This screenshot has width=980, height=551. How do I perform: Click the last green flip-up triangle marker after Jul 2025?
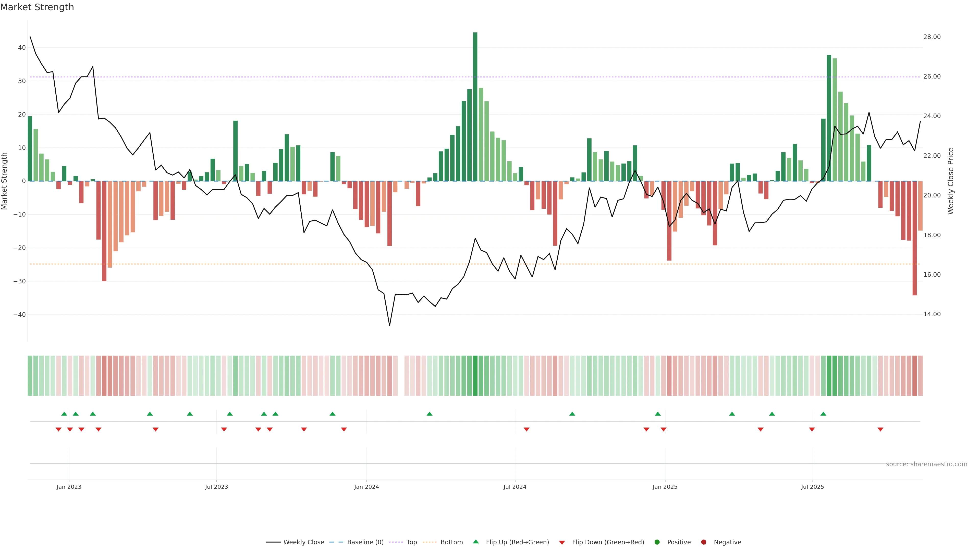pyautogui.click(x=823, y=414)
